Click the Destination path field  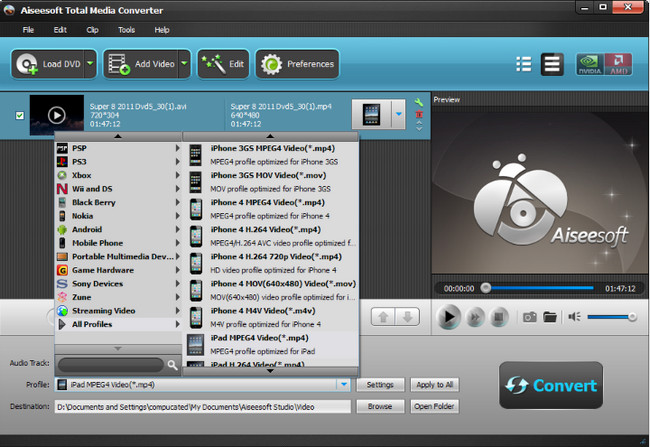coord(203,407)
